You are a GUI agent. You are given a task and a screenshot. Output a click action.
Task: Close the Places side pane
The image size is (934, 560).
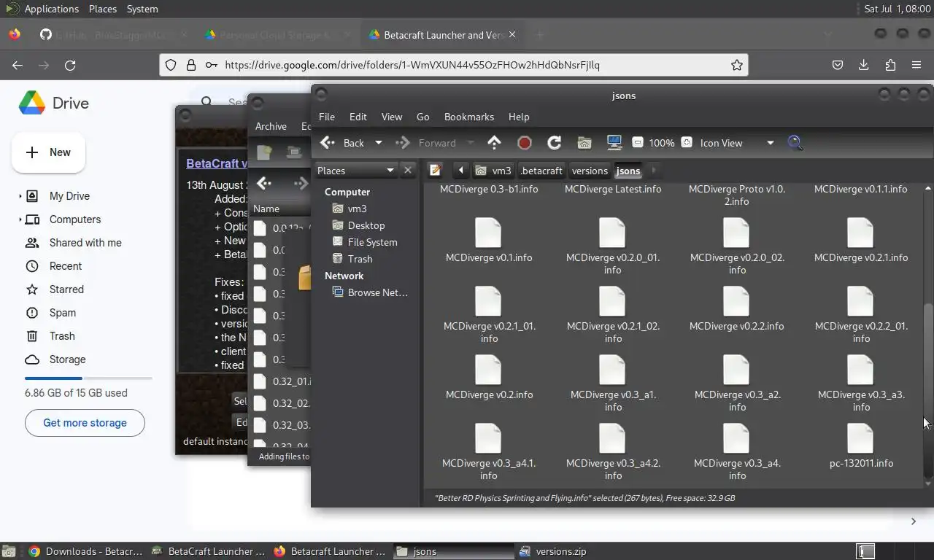click(x=408, y=171)
